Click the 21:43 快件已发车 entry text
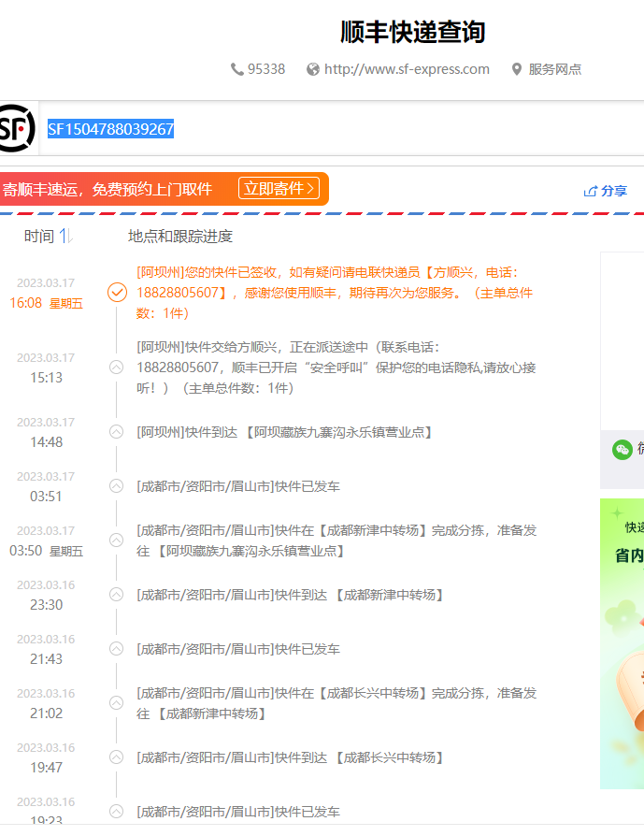 pyautogui.click(x=237, y=649)
